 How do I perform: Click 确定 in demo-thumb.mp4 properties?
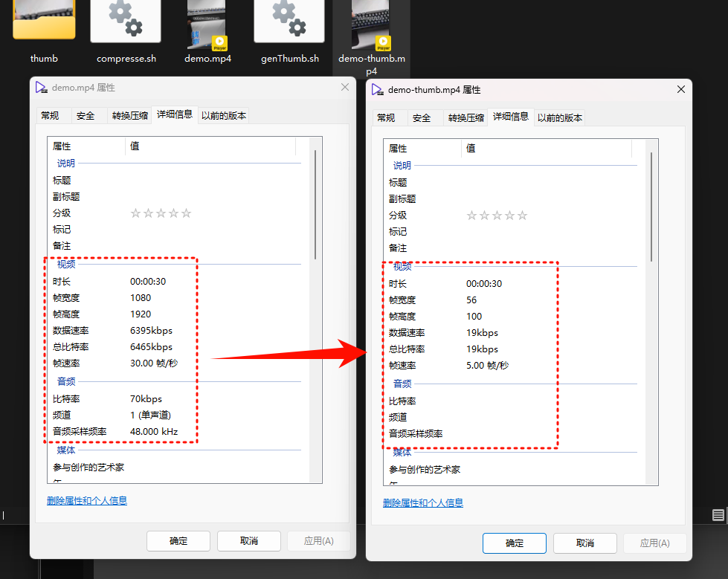tap(515, 543)
